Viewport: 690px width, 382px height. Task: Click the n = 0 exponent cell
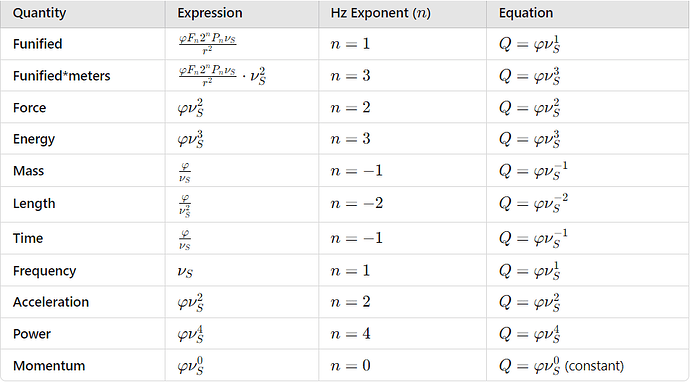click(x=351, y=366)
